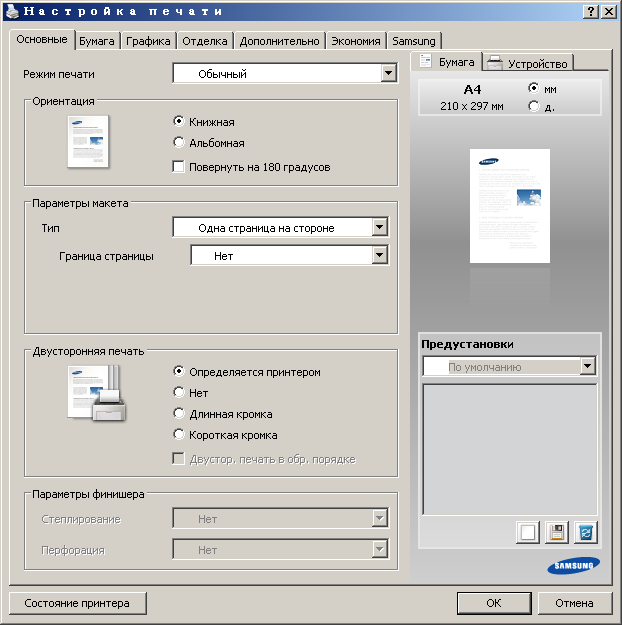Enable the Повернуть на 180 градусов checkbox

coord(179,167)
